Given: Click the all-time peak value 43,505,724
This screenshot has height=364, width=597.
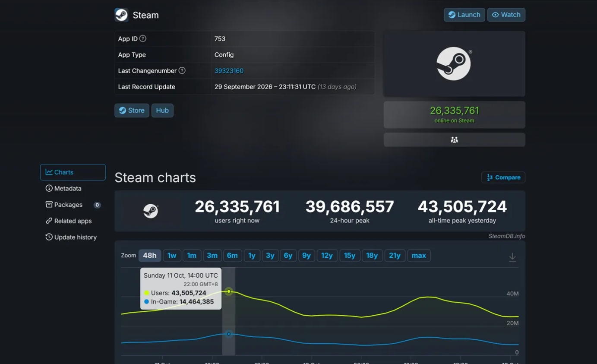Looking at the screenshot, I should point(462,207).
